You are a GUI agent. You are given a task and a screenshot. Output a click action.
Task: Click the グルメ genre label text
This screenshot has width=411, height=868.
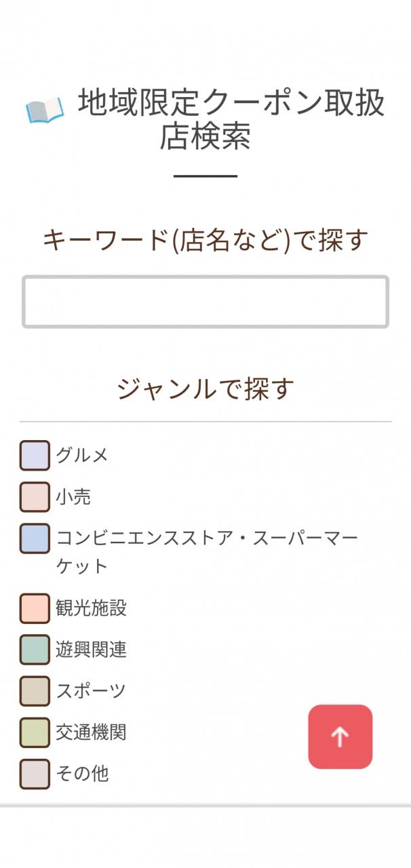pos(82,456)
